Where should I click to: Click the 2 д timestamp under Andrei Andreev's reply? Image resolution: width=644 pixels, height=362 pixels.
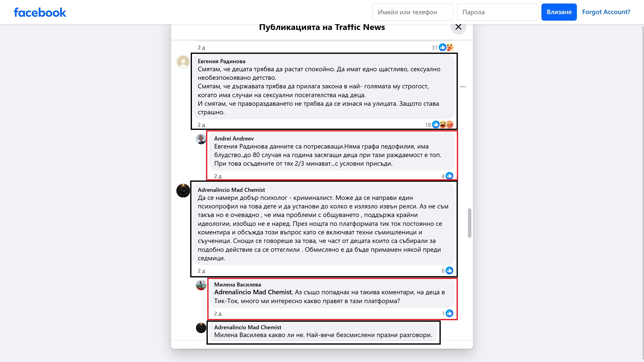(218, 176)
